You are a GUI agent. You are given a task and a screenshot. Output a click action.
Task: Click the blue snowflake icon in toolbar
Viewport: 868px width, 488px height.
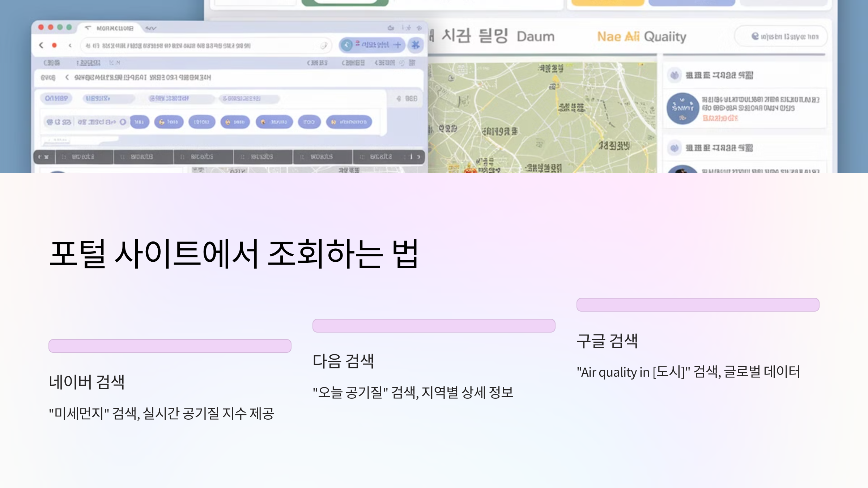pyautogui.click(x=416, y=45)
